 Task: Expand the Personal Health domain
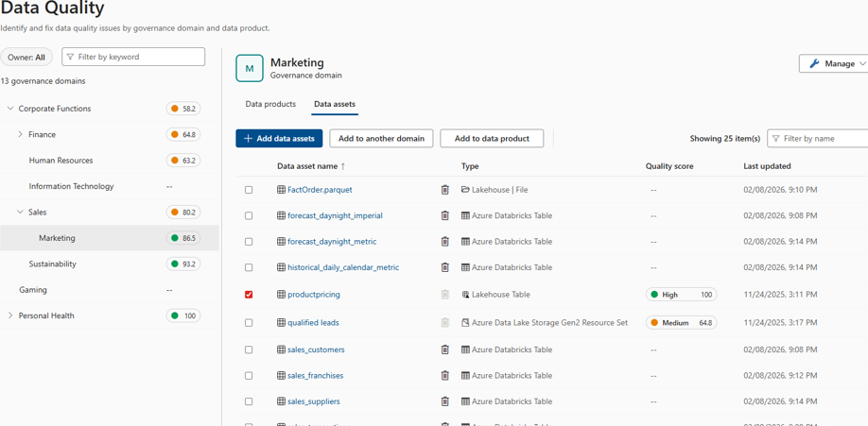coord(10,315)
